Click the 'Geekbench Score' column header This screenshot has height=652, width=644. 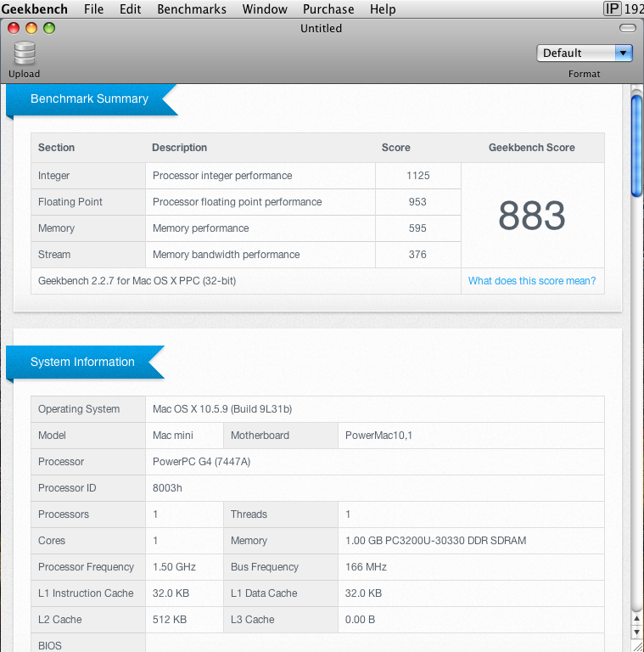click(532, 148)
